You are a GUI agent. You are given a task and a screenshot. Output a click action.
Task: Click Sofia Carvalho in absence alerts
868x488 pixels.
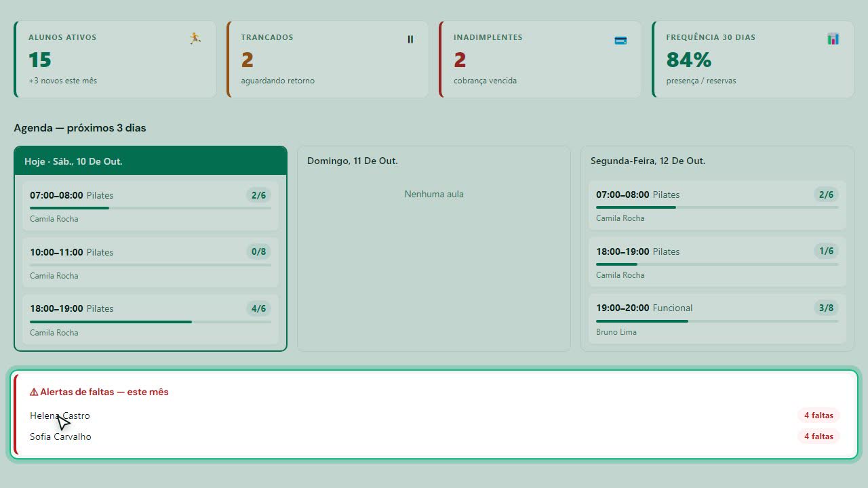60,436
